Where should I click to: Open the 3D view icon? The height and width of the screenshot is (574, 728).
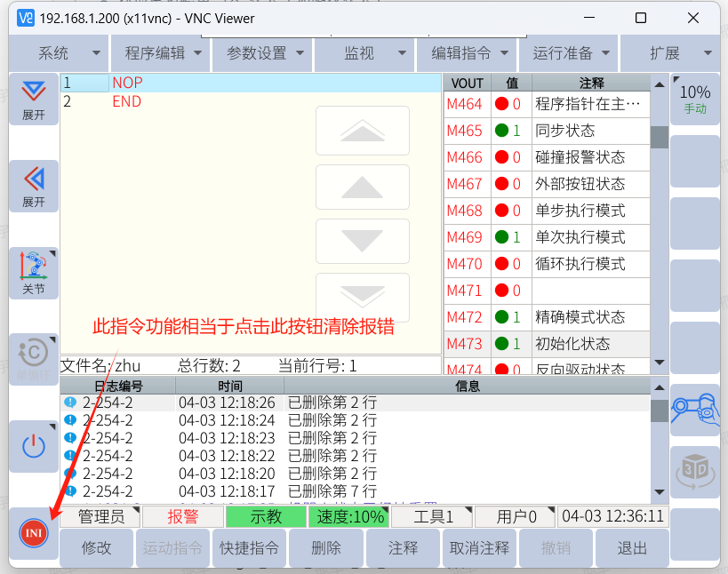click(x=694, y=470)
